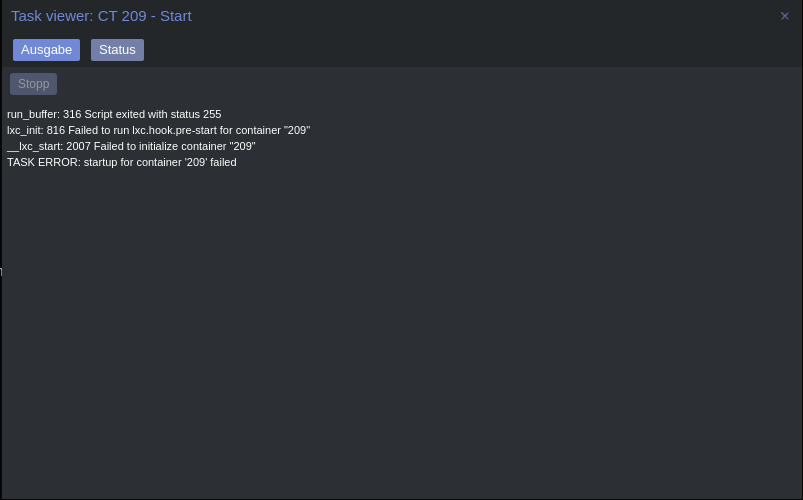Click the title 'Task viewer: CT 209 - Start'
803x500 pixels.
[101, 16]
